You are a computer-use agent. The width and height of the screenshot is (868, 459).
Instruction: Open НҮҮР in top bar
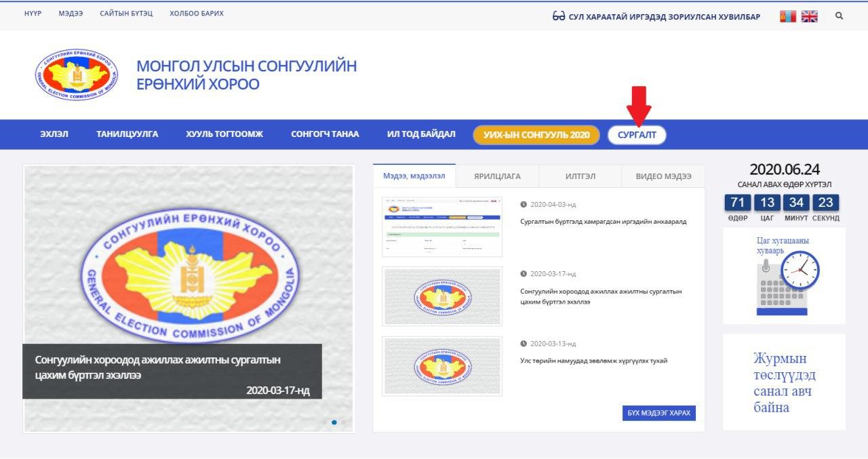pyautogui.click(x=33, y=14)
